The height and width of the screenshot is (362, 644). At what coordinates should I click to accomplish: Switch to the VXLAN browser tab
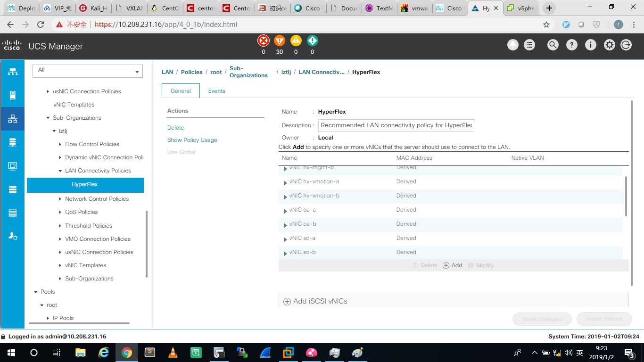click(x=129, y=8)
